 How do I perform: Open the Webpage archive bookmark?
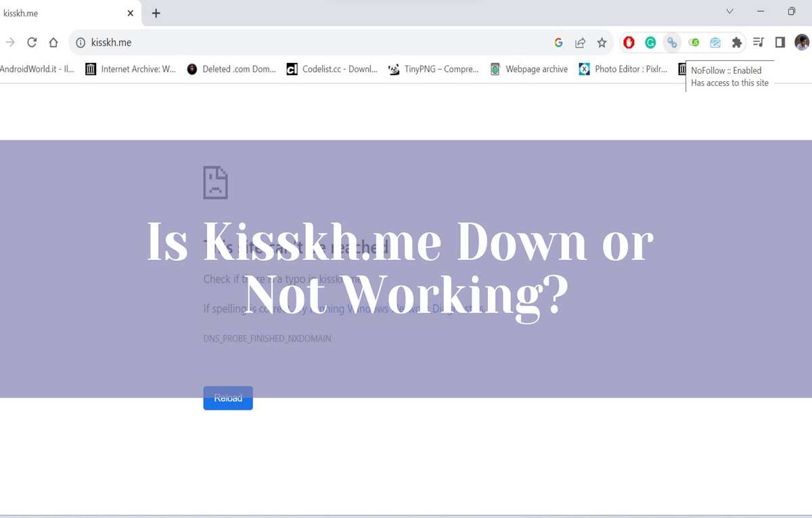529,69
